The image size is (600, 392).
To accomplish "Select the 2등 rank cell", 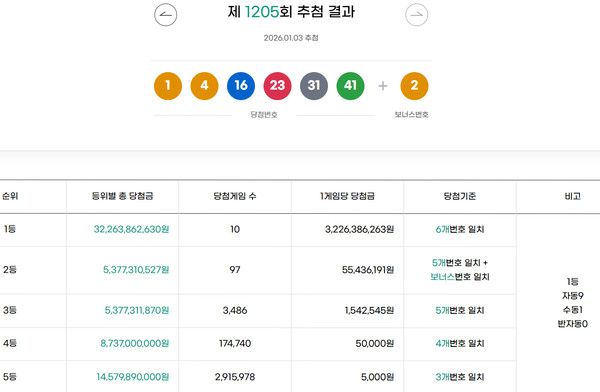I will point(10,270).
